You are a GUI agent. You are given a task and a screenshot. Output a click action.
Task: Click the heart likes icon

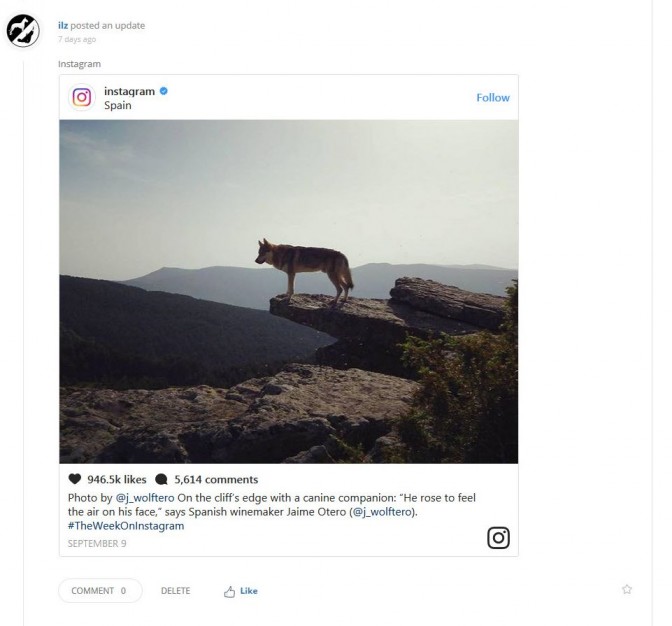pyautogui.click(x=75, y=479)
